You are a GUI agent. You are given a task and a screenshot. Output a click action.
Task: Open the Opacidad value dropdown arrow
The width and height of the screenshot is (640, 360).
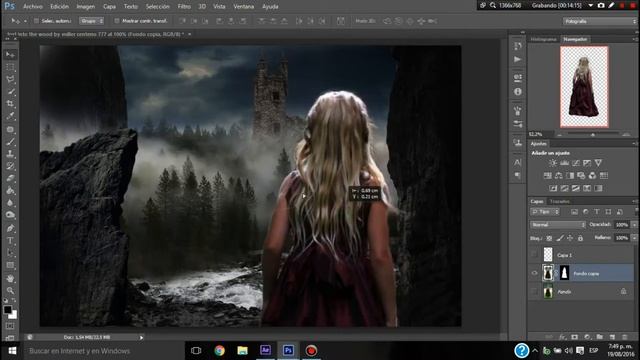click(634, 225)
